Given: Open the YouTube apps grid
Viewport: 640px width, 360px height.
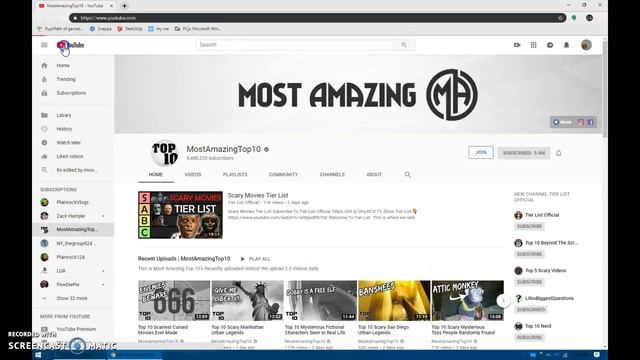Looking at the screenshot, I should tap(533, 45).
